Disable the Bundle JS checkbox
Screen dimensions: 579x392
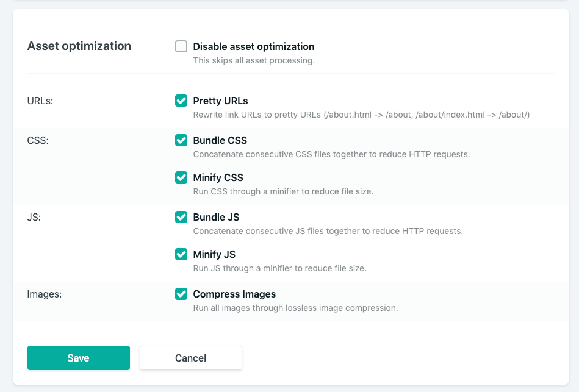181,217
